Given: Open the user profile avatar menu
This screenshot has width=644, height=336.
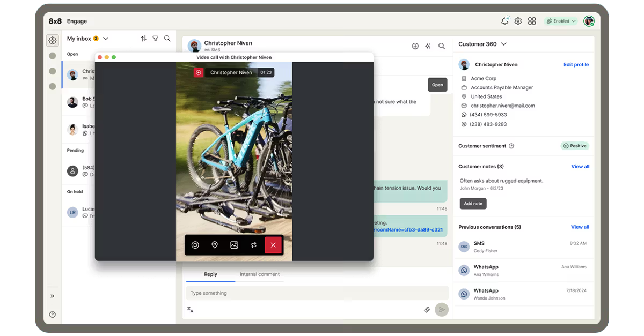Looking at the screenshot, I should coord(589,21).
